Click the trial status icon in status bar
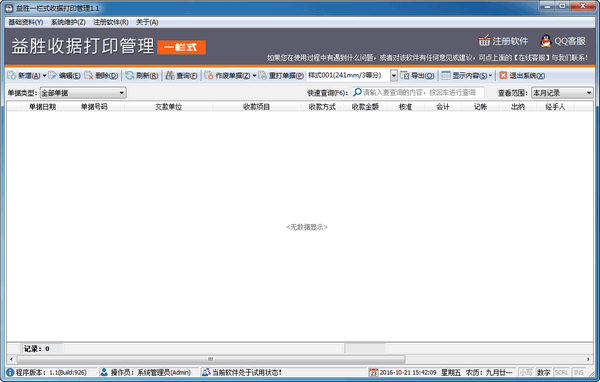The image size is (600, 382). pyautogui.click(x=206, y=372)
